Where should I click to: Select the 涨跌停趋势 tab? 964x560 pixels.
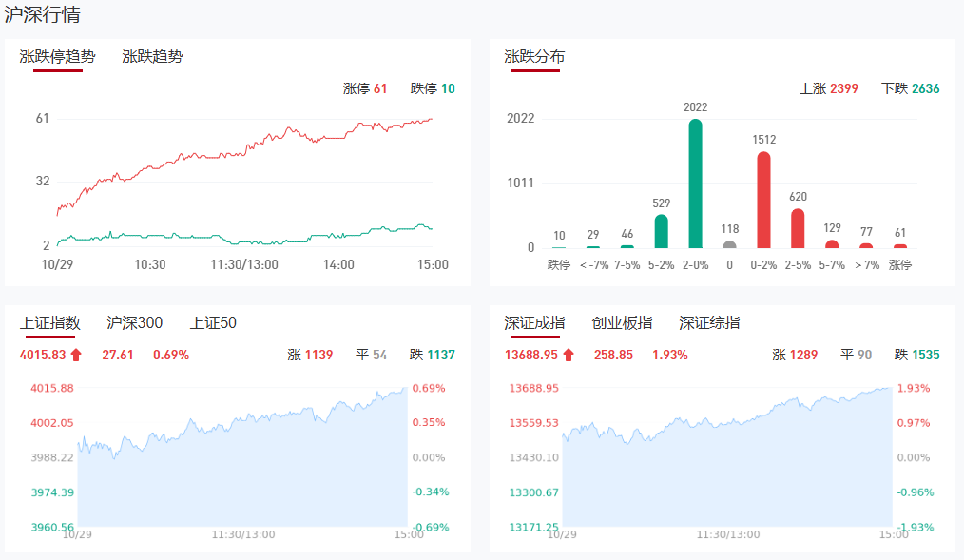click(x=58, y=57)
